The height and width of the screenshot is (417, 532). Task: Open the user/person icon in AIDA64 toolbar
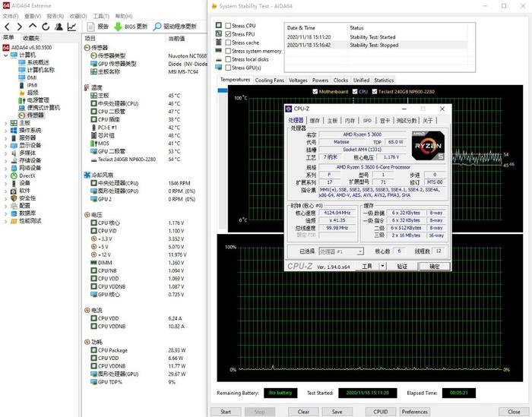[x=59, y=27]
